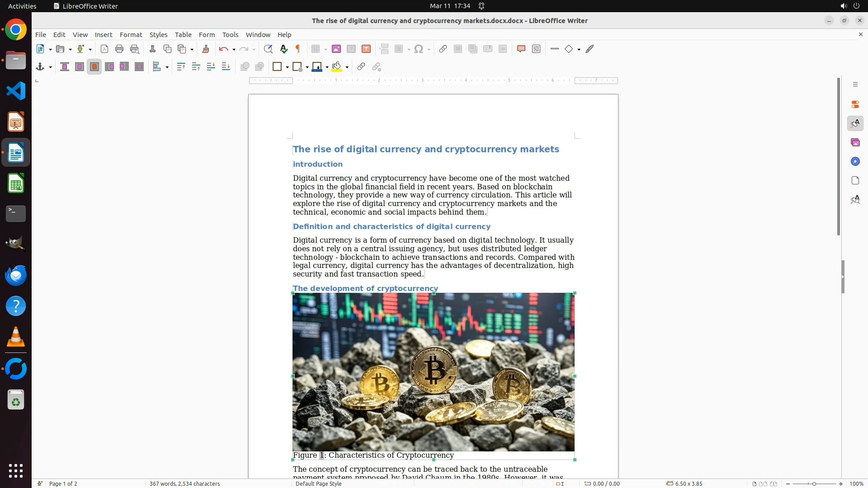
Task: Click the Insert Image icon
Action: tap(336, 49)
